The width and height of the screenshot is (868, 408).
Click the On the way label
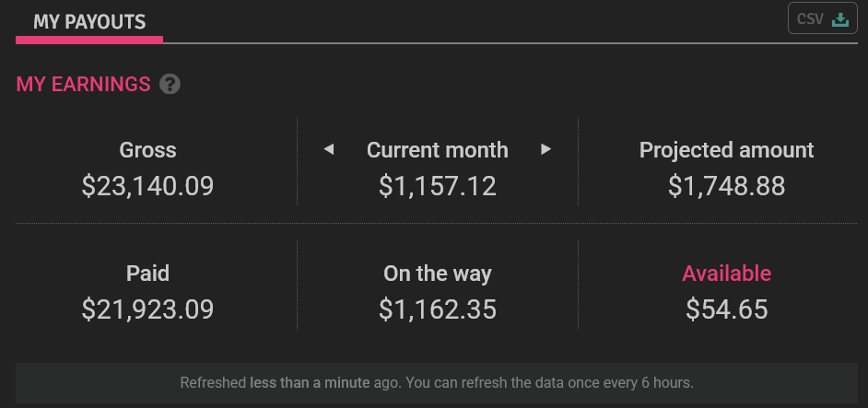pos(438,274)
